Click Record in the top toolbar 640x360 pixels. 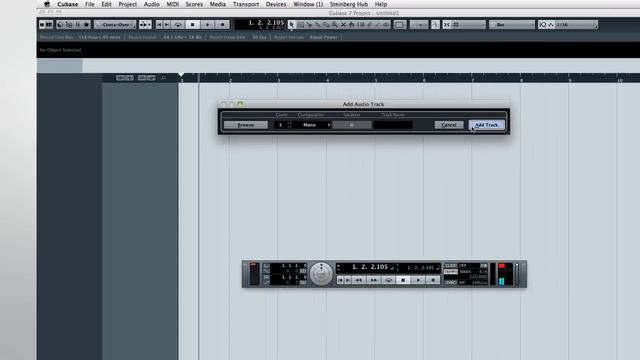(222, 24)
